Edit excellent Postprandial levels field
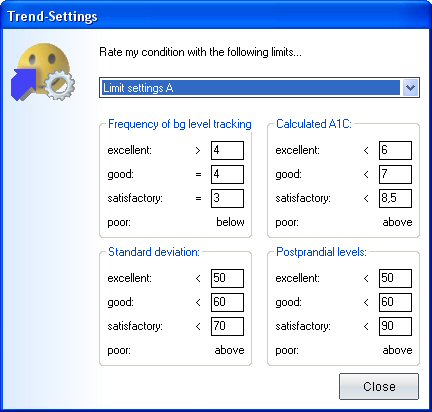 395,278
